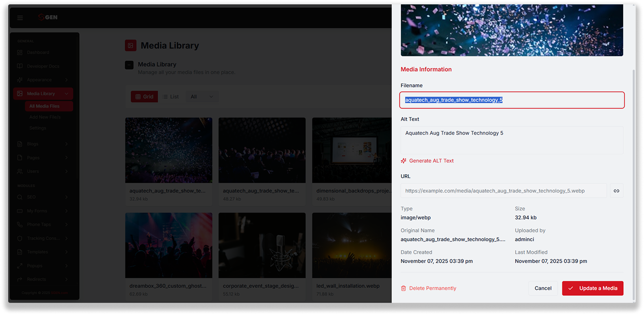Image resolution: width=644 pixels, height=315 pixels.
Task: Click the copy URL link icon
Action: pyautogui.click(x=616, y=191)
